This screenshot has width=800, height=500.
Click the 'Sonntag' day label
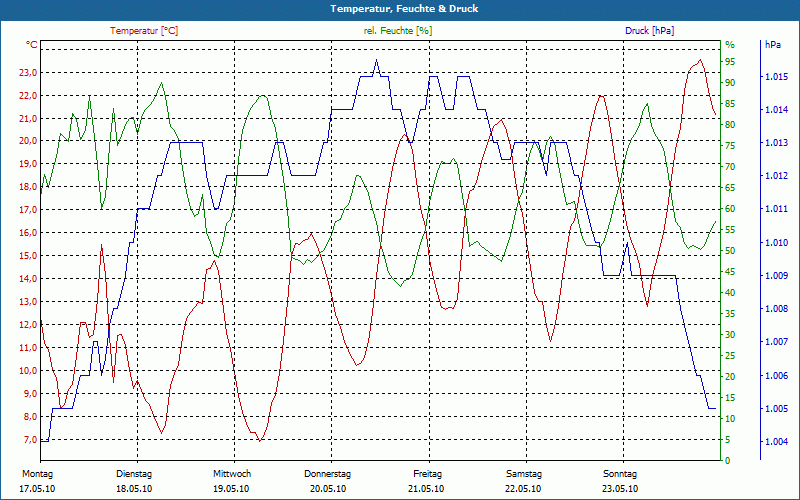[620, 474]
